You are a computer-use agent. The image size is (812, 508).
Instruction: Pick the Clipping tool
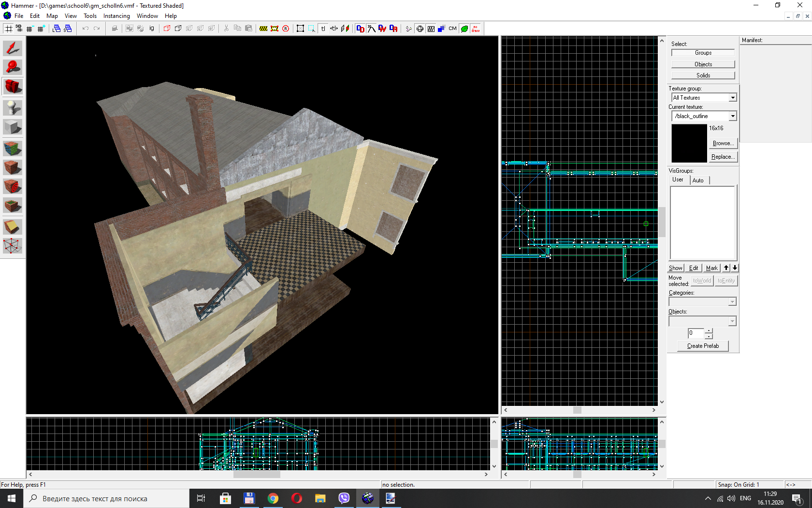pyautogui.click(x=13, y=227)
